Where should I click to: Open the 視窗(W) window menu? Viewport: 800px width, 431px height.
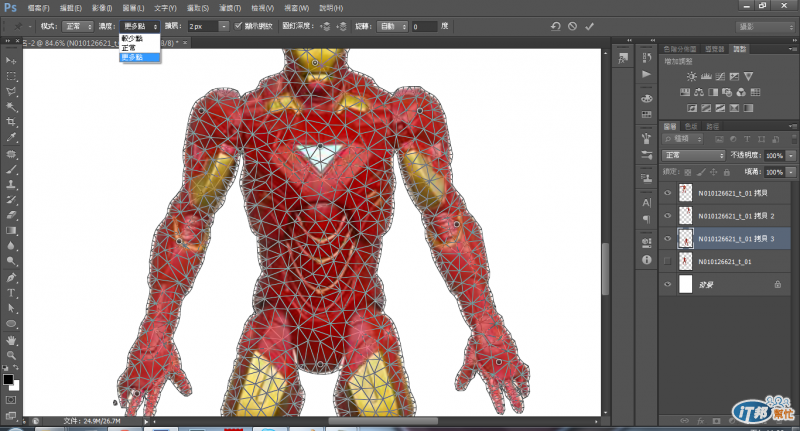click(x=296, y=8)
